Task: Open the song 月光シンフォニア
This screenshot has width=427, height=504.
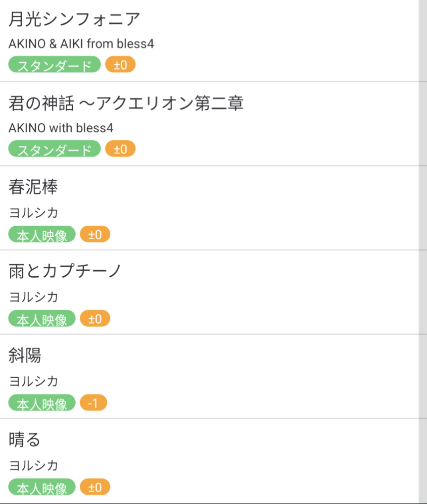Action: pos(75,19)
